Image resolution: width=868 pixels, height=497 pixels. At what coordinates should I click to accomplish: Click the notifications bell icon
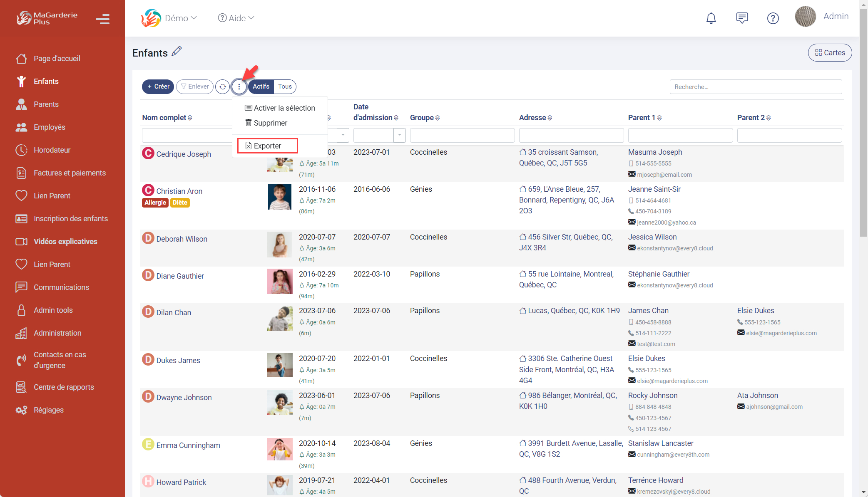(x=711, y=18)
